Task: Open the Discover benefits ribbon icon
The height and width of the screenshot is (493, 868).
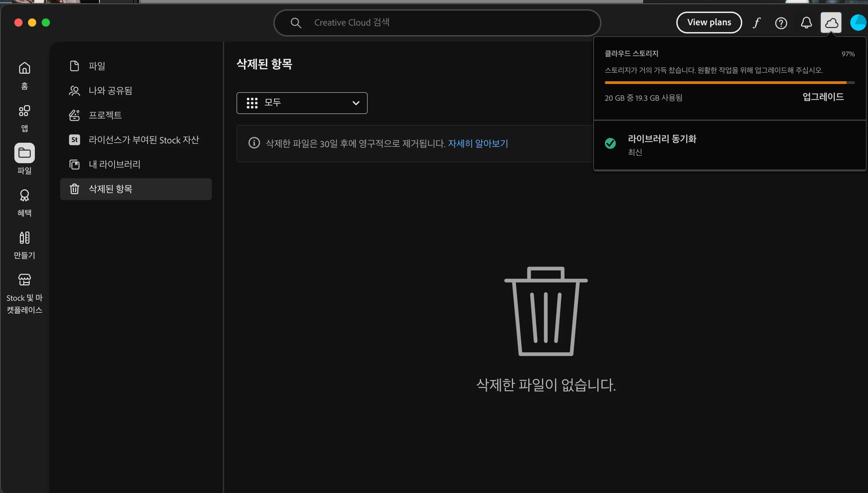Action: point(24,195)
